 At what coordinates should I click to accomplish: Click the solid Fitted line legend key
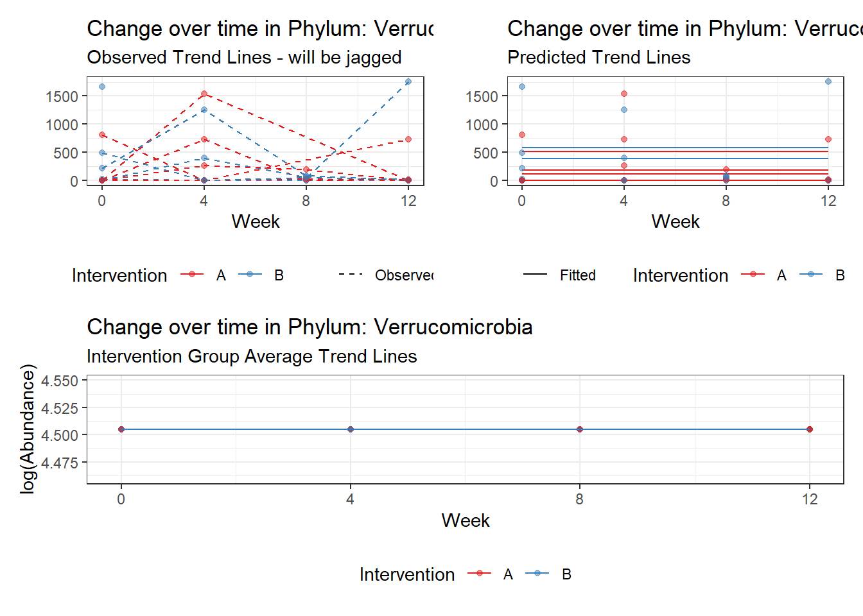[535, 275]
